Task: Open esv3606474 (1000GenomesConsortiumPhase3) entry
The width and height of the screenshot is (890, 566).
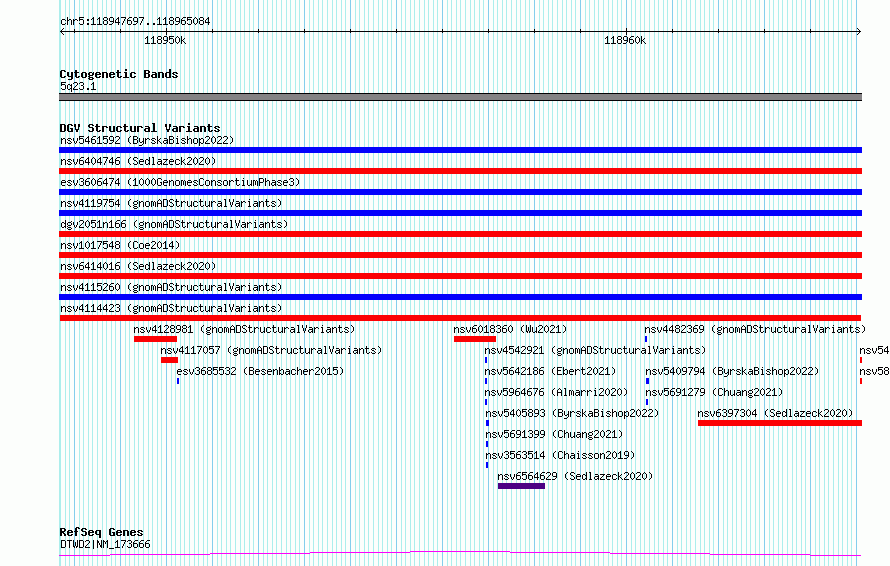Action: pos(180,182)
